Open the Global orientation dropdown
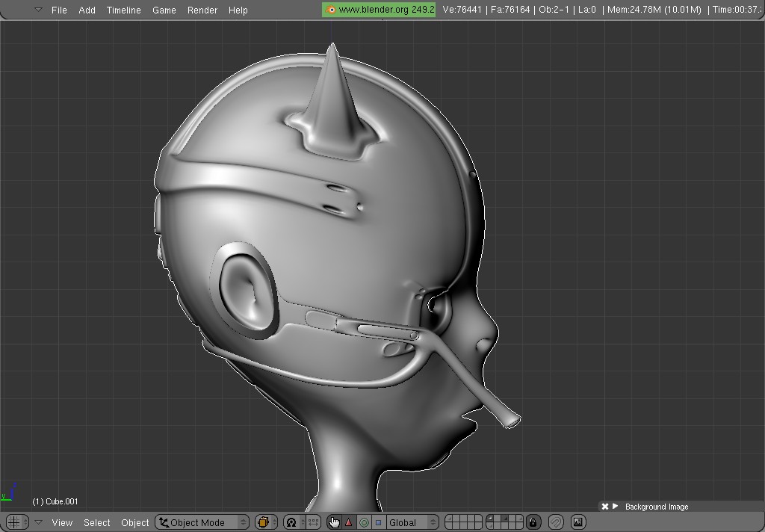Screen dimensions: 765x532 (x=412, y=522)
